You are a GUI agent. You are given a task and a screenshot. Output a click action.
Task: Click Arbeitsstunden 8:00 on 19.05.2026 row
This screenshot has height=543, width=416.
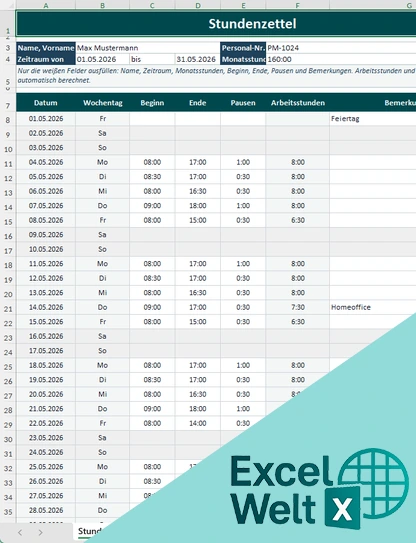pos(298,380)
